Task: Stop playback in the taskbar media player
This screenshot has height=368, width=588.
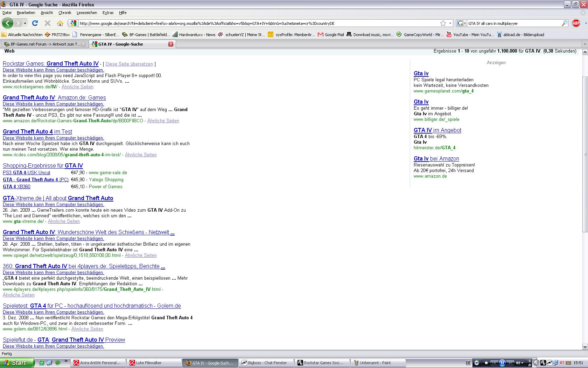Action: pyautogui.click(x=486, y=363)
